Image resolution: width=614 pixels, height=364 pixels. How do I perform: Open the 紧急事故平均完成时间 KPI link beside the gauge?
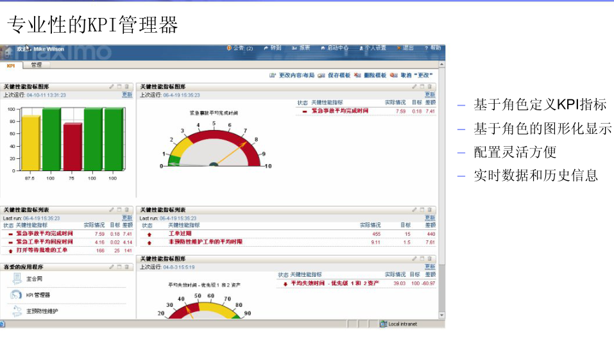pyautogui.click(x=339, y=112)
